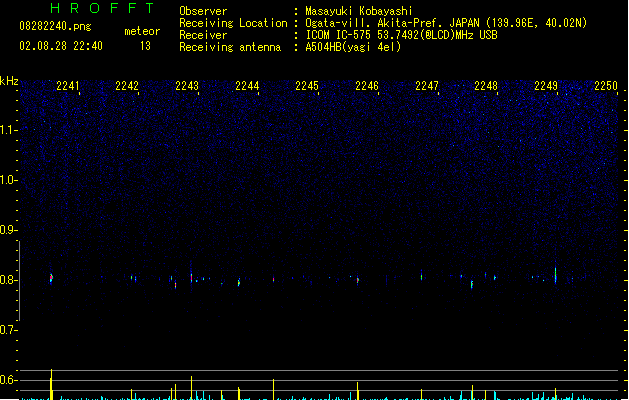This screenshot has height=400, width=629.
Task: Click the 0.7 kHz axis label
Action: click(x=8, y=330)
